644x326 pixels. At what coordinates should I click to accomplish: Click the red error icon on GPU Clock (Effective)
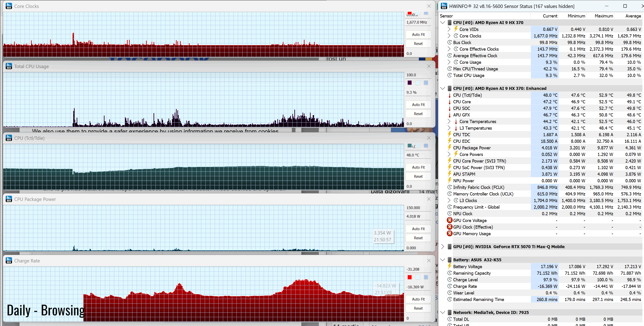[x=449, y=227]
